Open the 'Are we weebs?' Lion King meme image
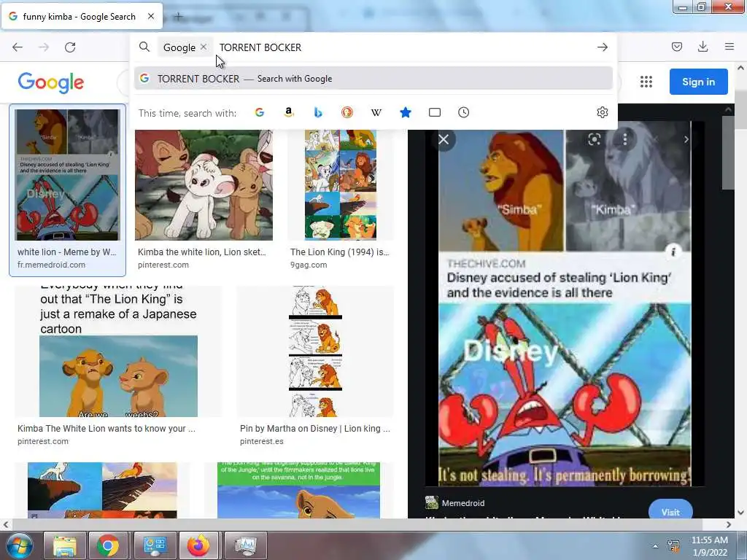747x560 pixels. pyautogui.click(x=118, y=351)
